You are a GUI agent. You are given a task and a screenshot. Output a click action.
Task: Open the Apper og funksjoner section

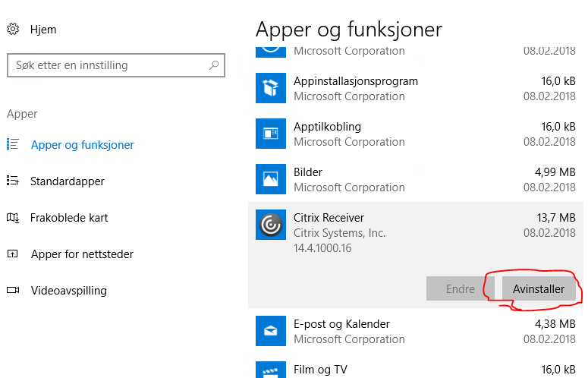click(82, 145)
